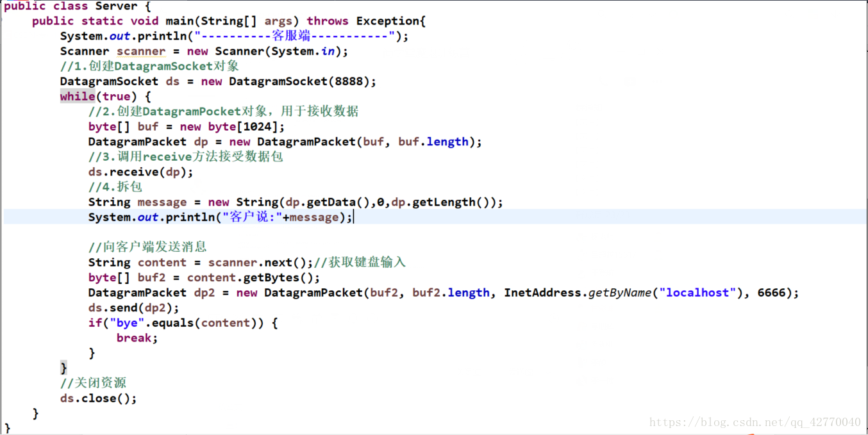The image size is (868, 435).
Task: Click the getByName method in InetAddress call
Action: [619, 293]
